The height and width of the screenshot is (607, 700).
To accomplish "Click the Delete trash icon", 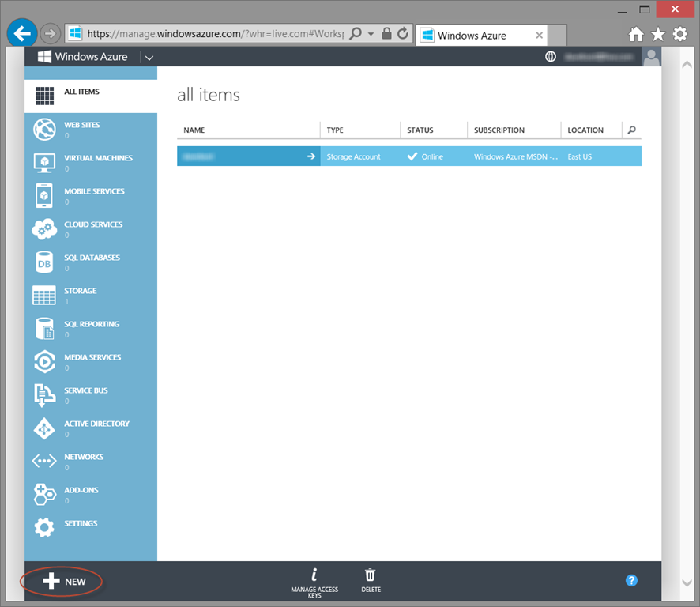I will click(x=370, y=575).
